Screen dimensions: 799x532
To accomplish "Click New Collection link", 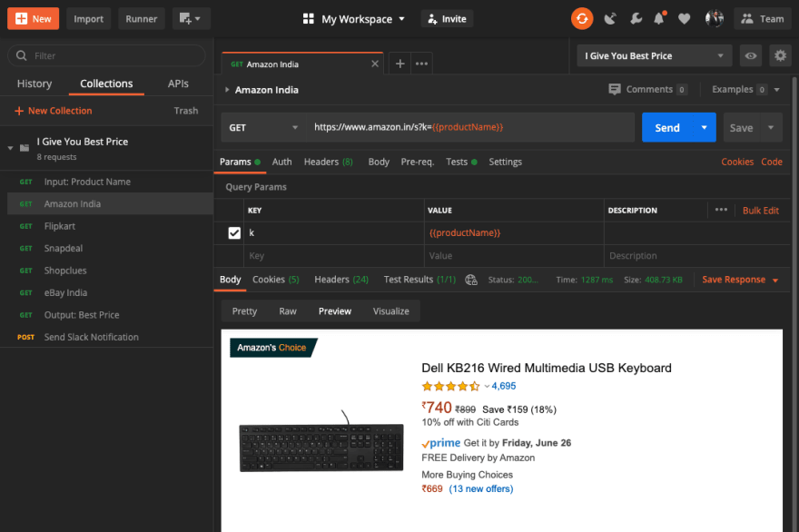I will point(54,111).
